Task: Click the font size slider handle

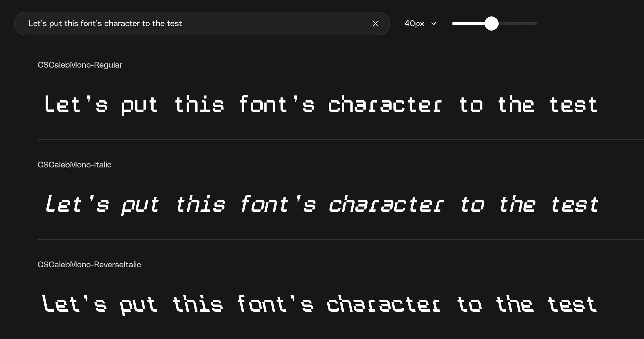Action: click(491, 24)
